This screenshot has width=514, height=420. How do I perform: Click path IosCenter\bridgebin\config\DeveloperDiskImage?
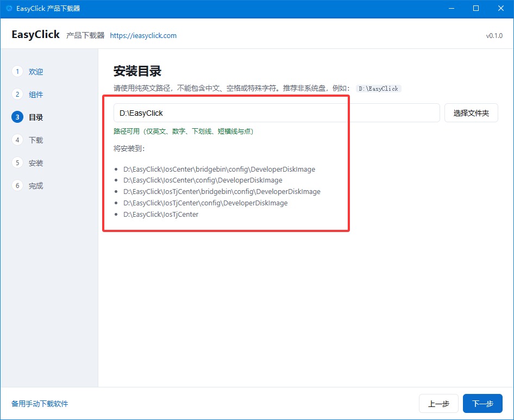220,169
